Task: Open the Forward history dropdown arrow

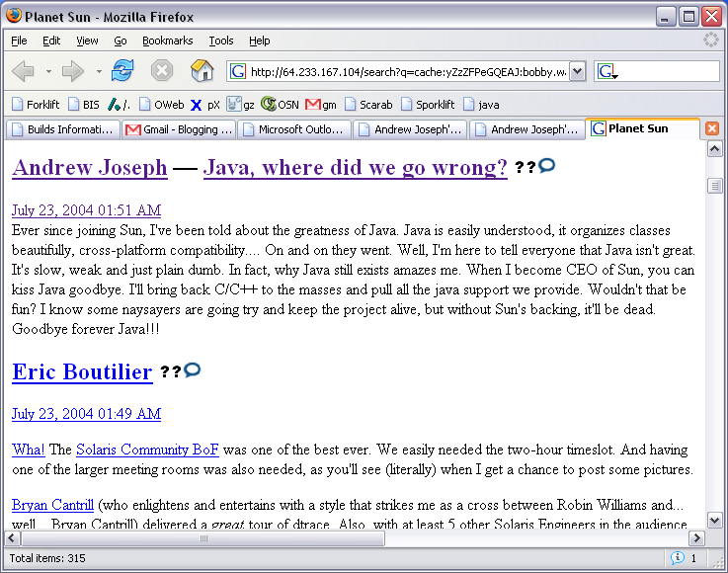Action: coord(99,71)
